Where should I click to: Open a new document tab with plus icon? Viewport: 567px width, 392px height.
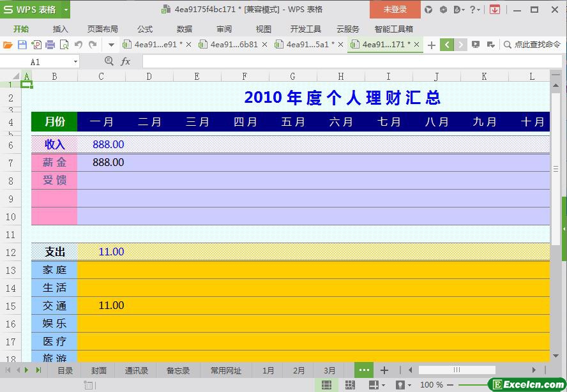432,45
